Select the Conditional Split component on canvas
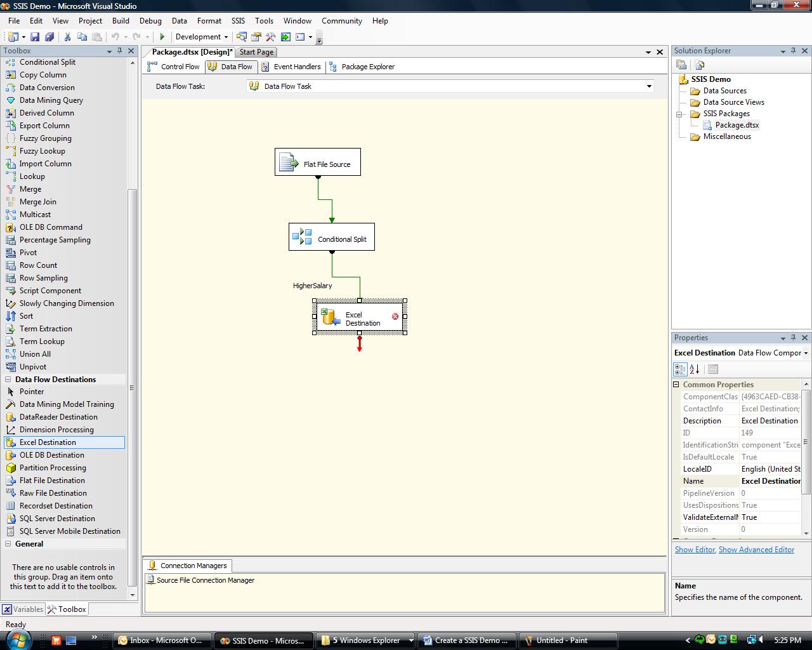812x650 pixels. pyautogui.click(x=332, y=237)
